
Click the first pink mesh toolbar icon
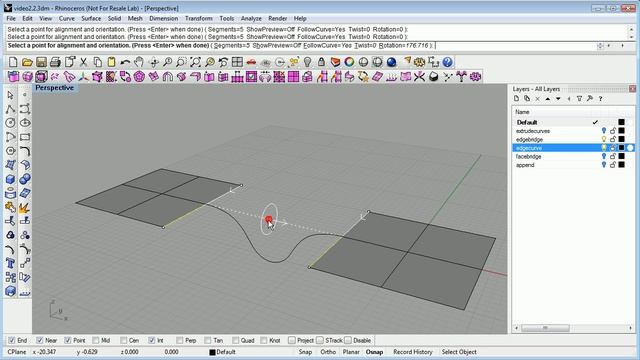pyautogui.click(x=13, y=76)
